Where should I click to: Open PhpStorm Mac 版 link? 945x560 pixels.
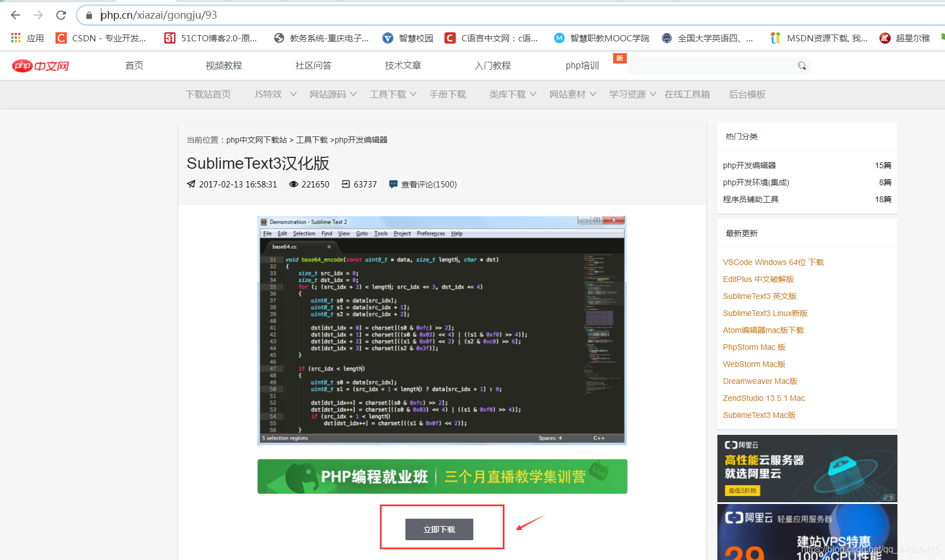(x=754, y=347)
